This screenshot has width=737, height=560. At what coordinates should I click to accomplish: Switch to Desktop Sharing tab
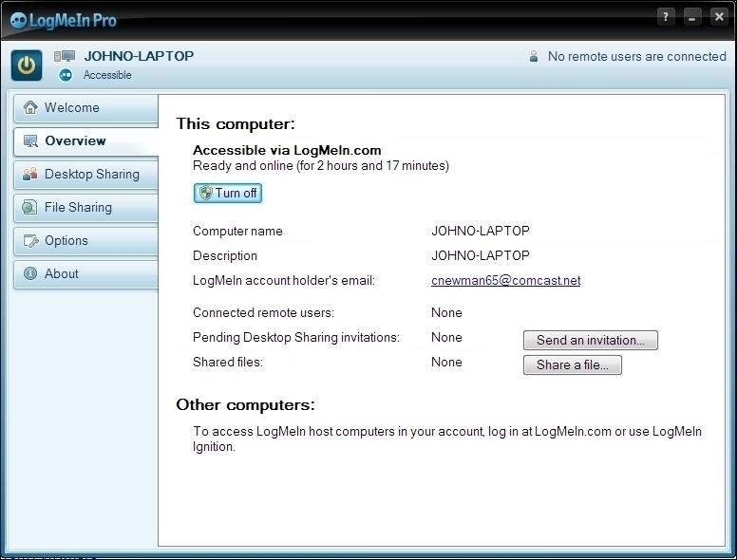(86, 175)
